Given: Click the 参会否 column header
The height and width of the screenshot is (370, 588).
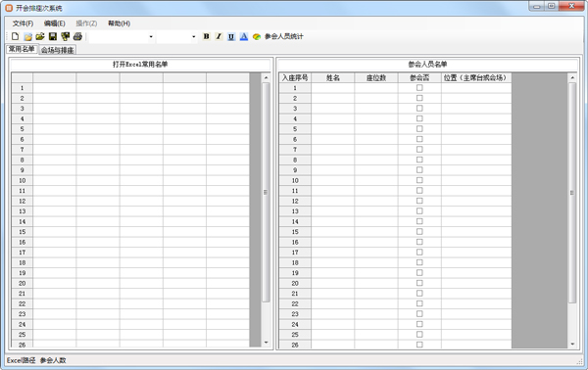Looking at the screenshot, I should 419,78.
